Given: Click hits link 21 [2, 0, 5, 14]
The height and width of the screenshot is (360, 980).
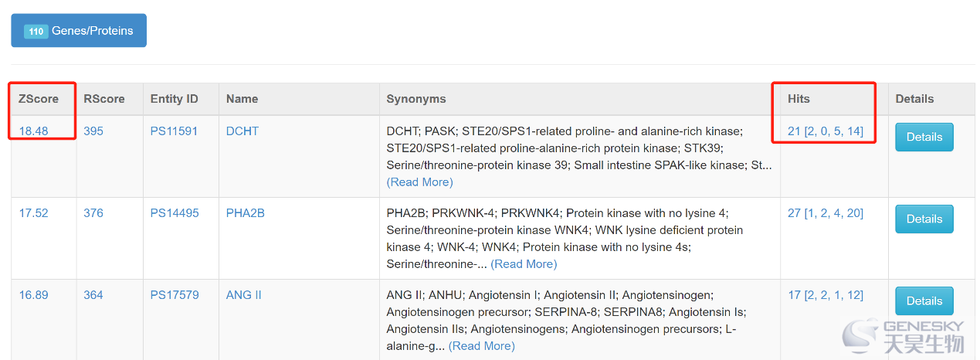Looking at the screenshot, I should (x=826, y=131).
